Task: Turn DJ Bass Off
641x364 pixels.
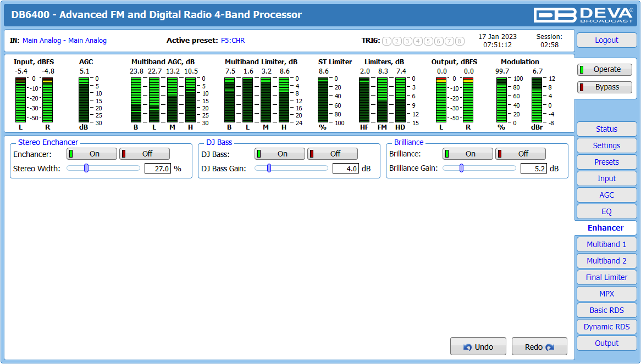Action: (333, 154)
